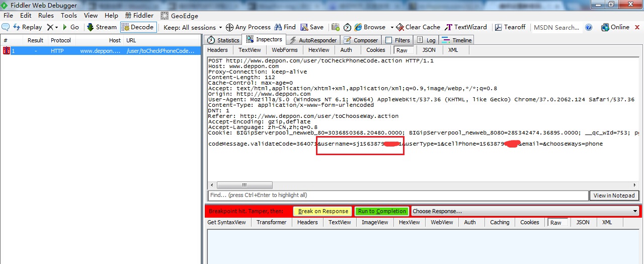Click the Fiddler menu item

[x=139, y=16]
